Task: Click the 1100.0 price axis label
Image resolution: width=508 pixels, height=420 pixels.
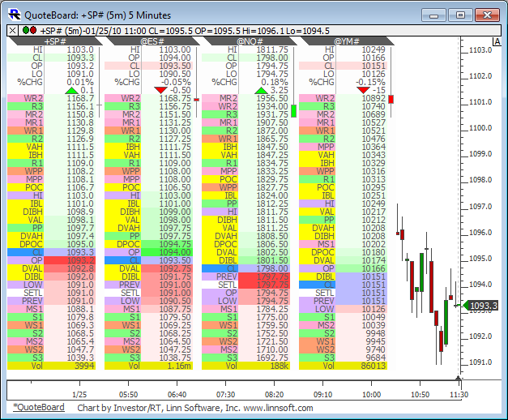Action: tap(480, 128)
